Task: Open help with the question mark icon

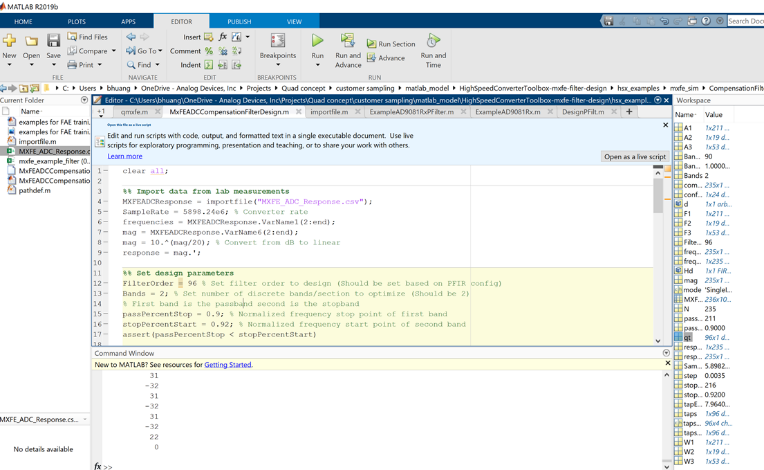Action: tap(706, 21)
